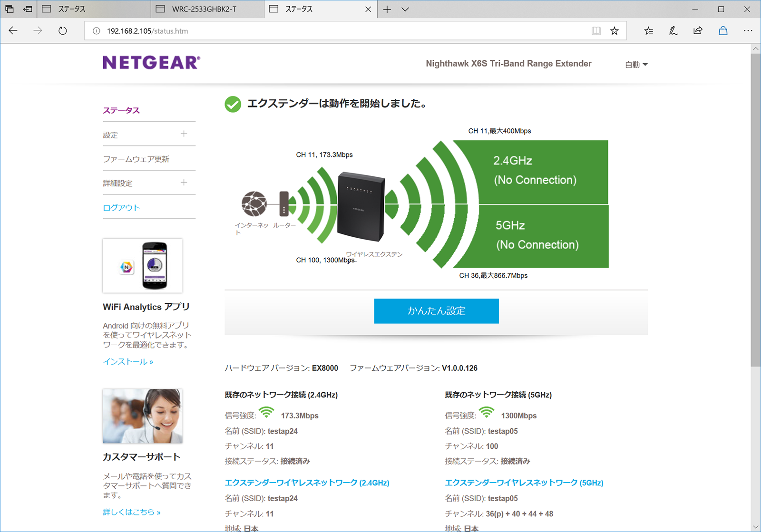Viewport: 761px width, 532px height.
Task: Open Edge settings via the ellipsis icon
Action: pos(748,30)
